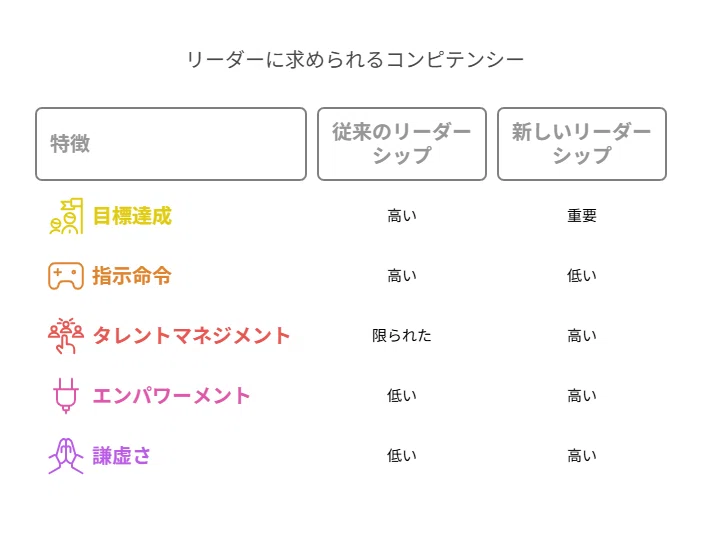Click 高い in the タレントマネジメント row
The width and height of the screenshot is (710, 546).
pyautogui.click(x=582, y=336)
